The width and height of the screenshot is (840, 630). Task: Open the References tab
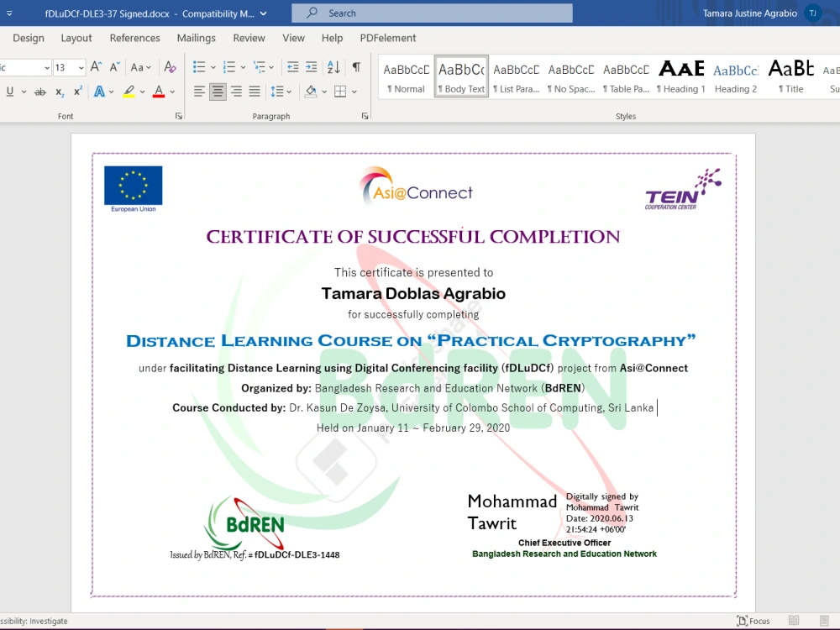pos(134,38)
